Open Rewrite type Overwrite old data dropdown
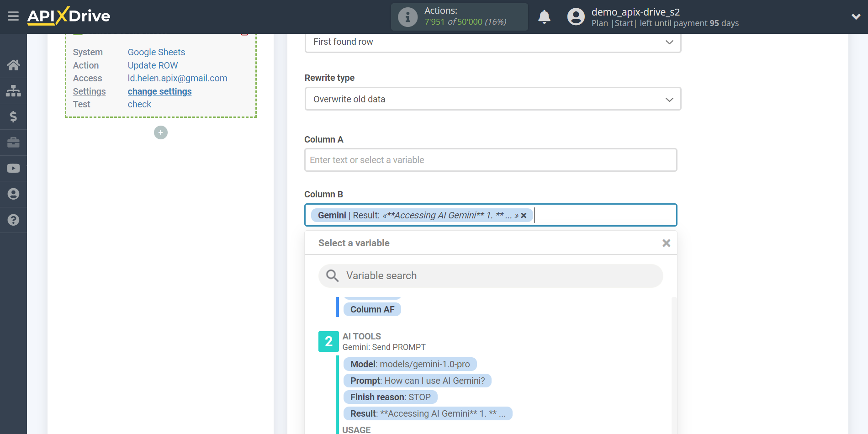Screen dimensions: 868x434 tap(492, 99)
